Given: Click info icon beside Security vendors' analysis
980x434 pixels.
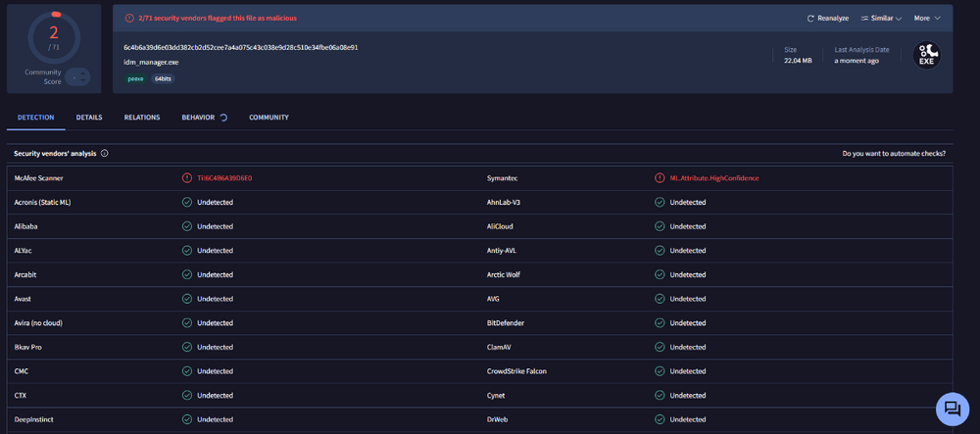Looking at the screenshot, I should click(x=105, y=153).
